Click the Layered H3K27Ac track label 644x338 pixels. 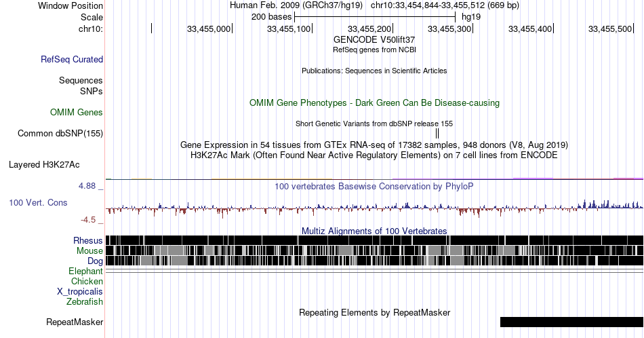[x=44, y=164]
